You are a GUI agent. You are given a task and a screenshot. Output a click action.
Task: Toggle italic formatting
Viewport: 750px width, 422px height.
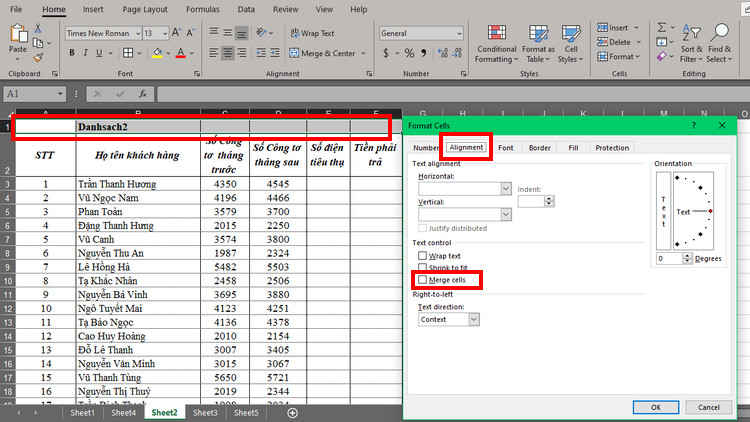click(x=85, y=53)
